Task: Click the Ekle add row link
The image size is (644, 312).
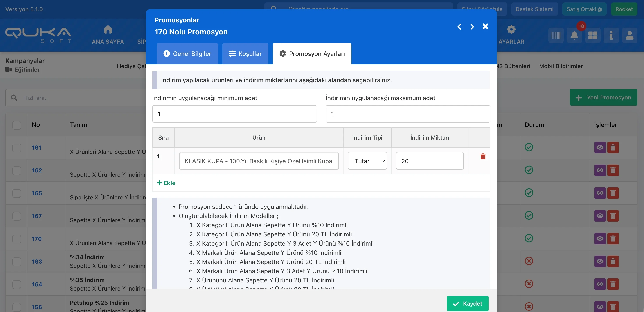Action: coord(166,183)
